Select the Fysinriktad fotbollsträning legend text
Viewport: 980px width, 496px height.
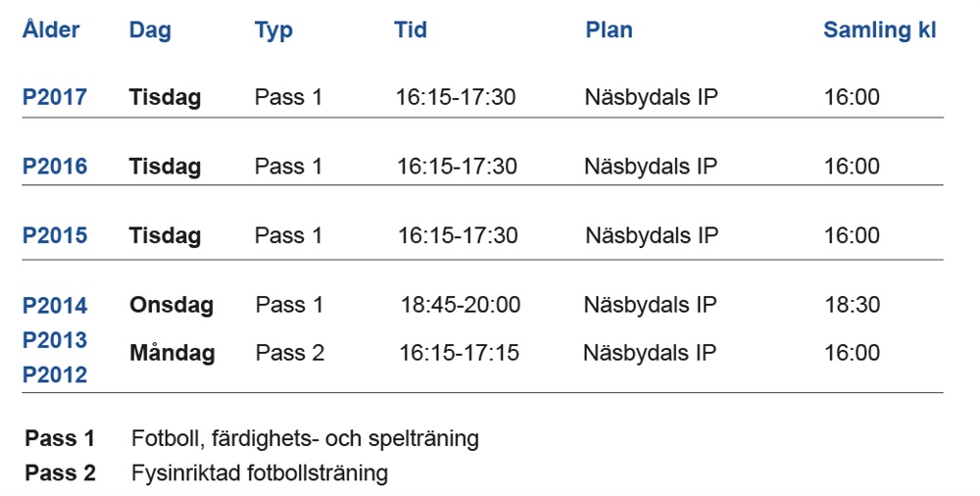(x=260, y=473)
